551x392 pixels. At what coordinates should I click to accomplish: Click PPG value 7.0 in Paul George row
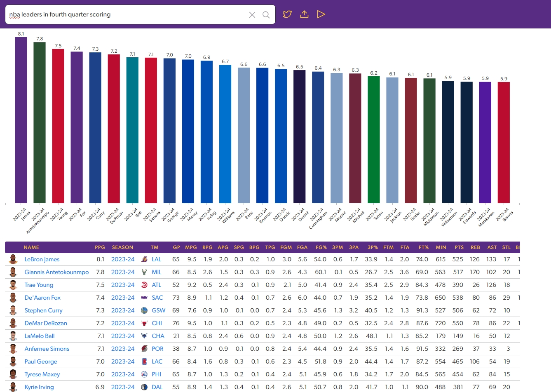(x=100, y=361)
